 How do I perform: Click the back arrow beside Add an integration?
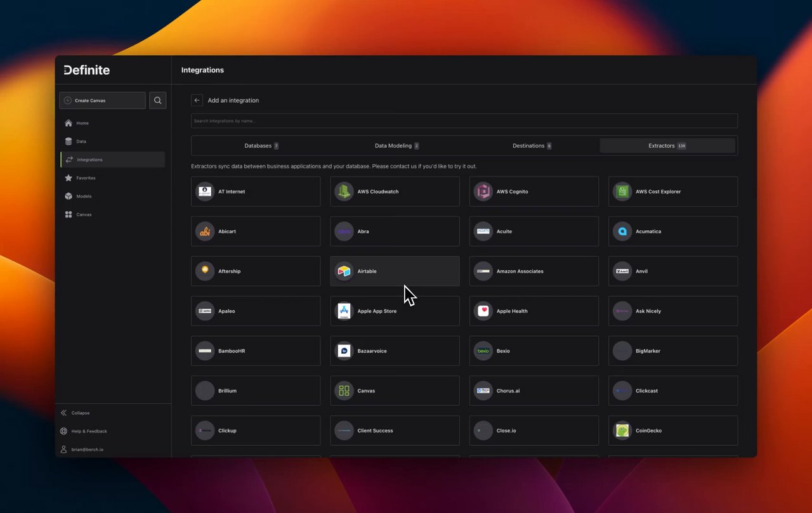pyautogui.click(x=197, y=100)
